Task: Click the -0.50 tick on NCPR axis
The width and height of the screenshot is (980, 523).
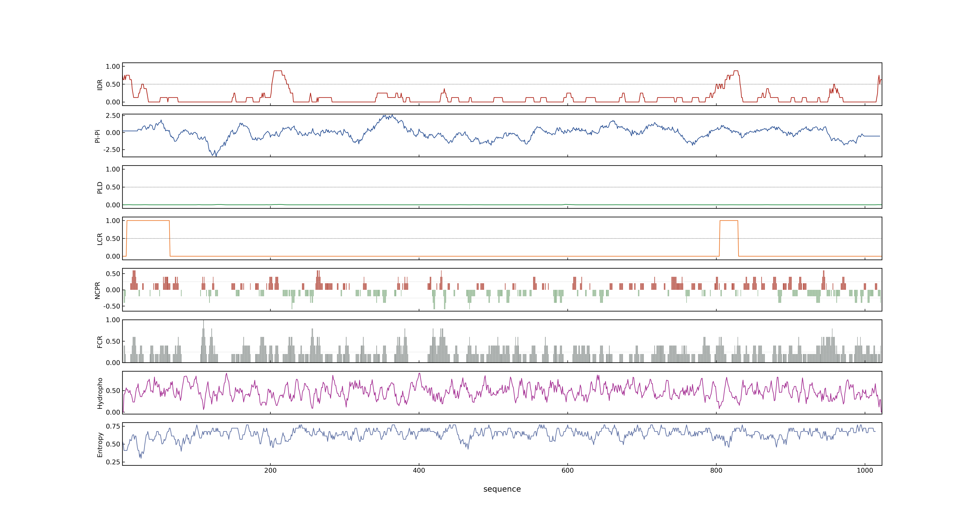Action: point(111,306)
